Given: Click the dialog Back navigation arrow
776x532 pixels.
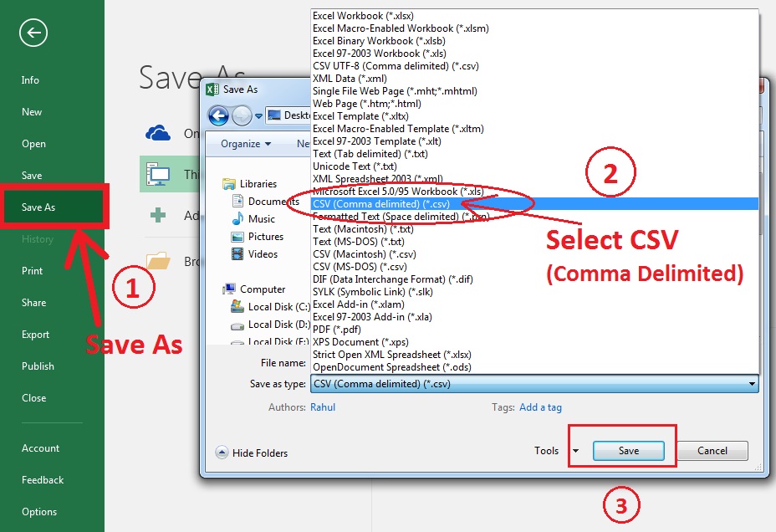Looking at the screenshot, I should coord(218,115).
